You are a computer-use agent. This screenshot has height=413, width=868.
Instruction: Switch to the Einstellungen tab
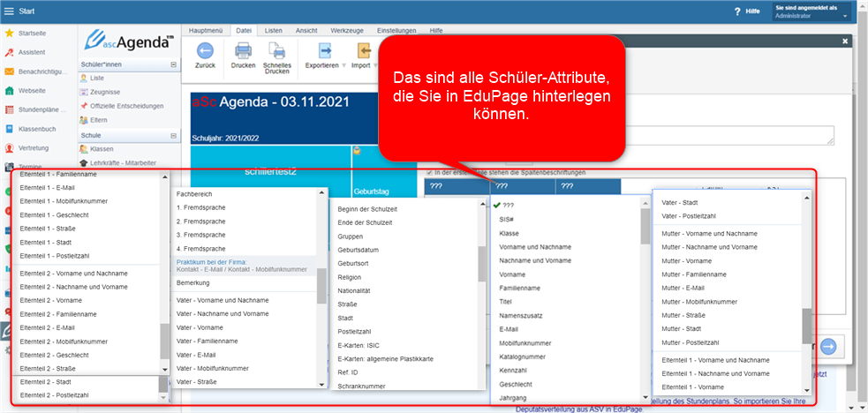pyautogui.click(x=396, y=30)
